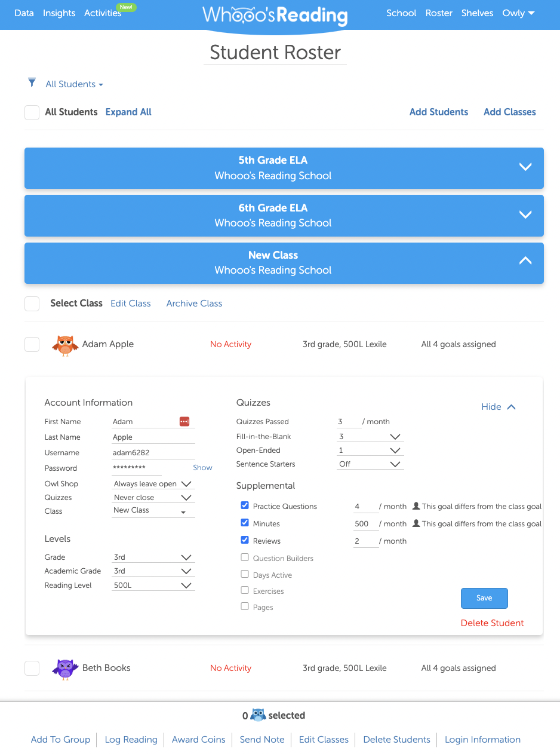The width and height of the screenshot is (560, 754).
Task: Hide Adam Apple's details panel
Action: click(x=499, y=407)
